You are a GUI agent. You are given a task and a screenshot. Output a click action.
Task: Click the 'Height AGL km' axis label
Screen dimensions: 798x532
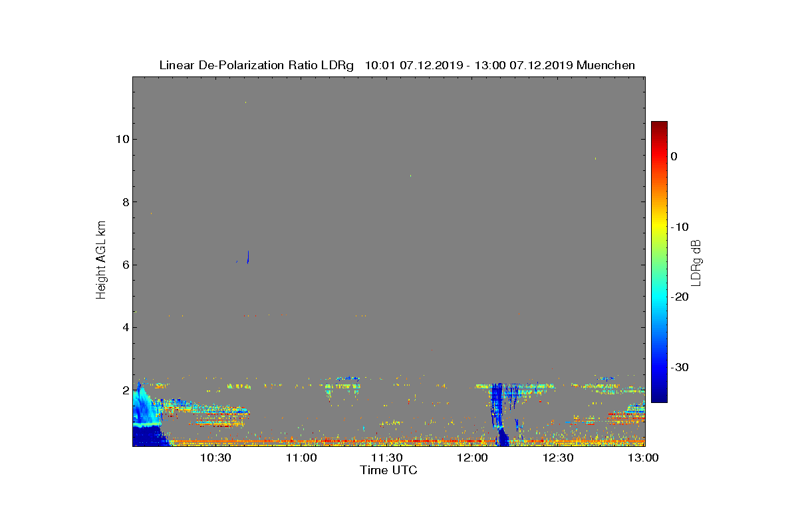coord(101,259)
